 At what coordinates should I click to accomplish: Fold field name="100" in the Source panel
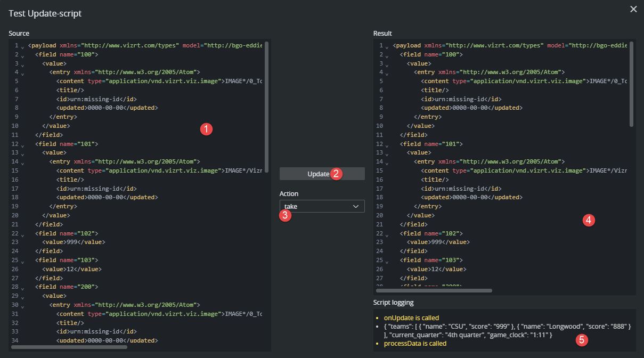coord(22,55)
